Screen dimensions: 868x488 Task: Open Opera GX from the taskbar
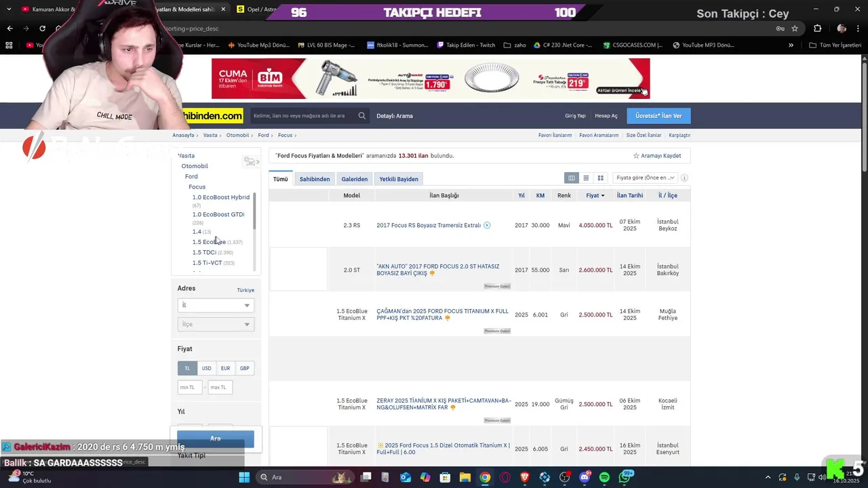(x=505, y=477)
